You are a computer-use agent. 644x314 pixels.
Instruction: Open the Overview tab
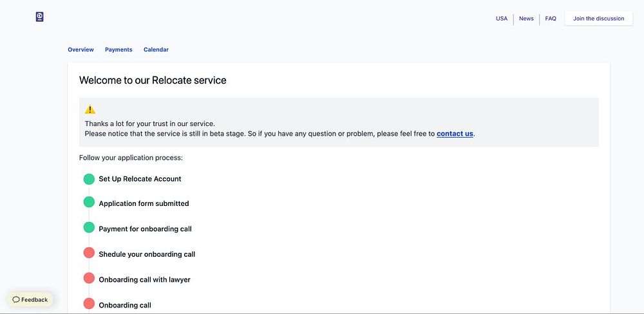80,50
